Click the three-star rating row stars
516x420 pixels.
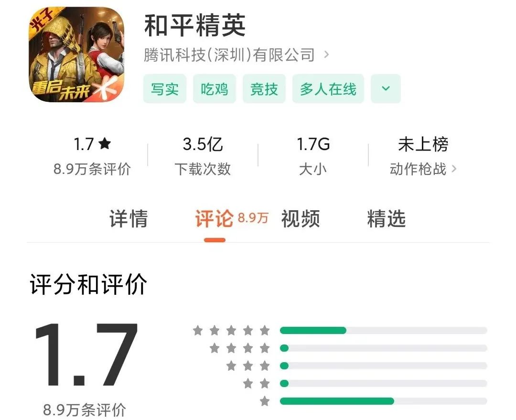(248, 366)
